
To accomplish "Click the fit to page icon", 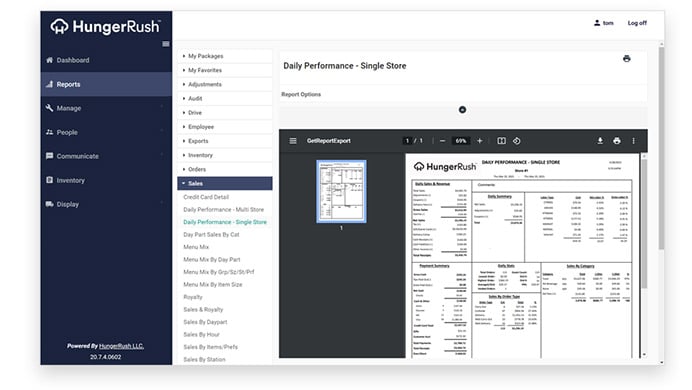I will (x=501, y=141).
